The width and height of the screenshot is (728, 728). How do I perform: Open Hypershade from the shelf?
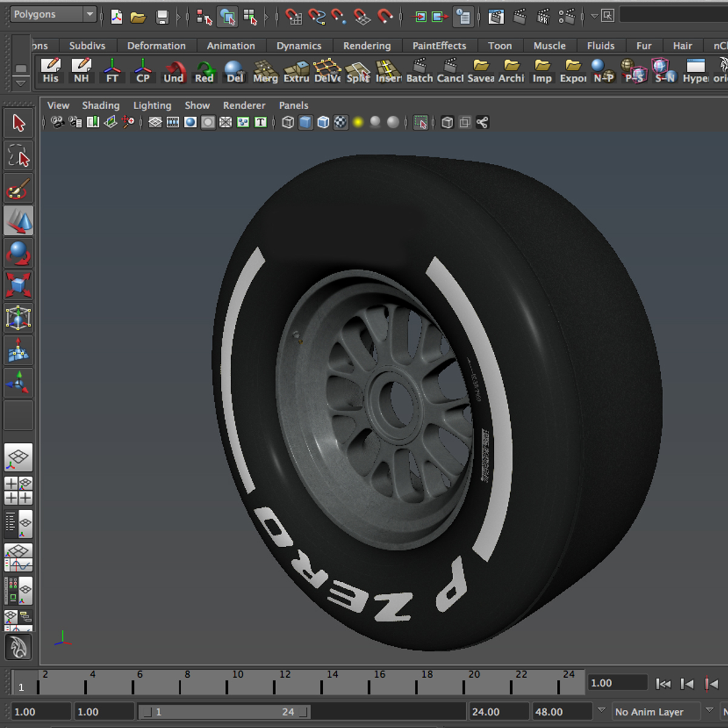[695, 72]
